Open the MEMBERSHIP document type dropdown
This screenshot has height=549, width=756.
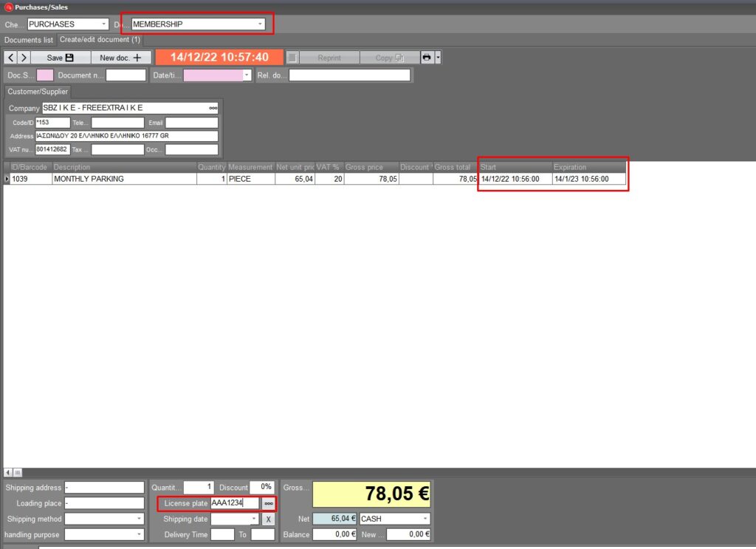pyautogui.click(x=261, y=23)
